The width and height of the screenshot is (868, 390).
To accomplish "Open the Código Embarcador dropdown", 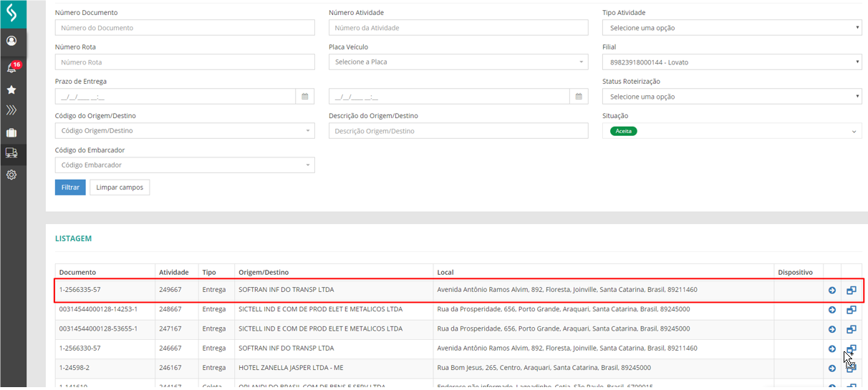I will tap(185, 165).
